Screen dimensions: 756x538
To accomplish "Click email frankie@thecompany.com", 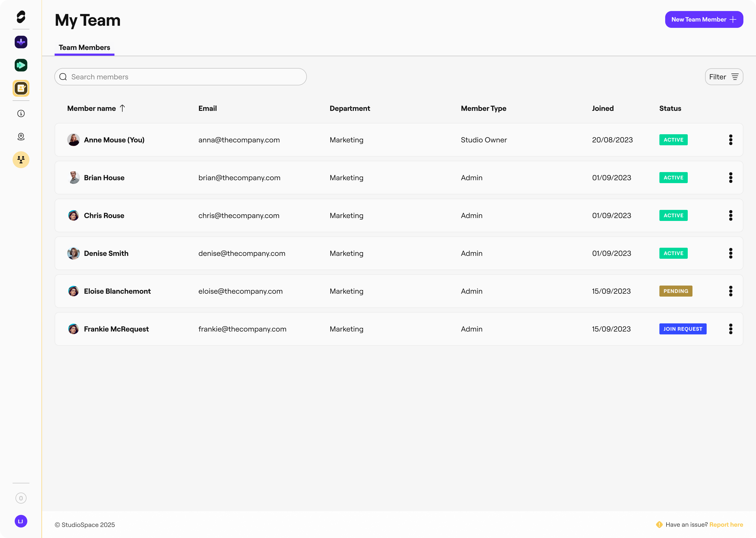I will (x=242, y=329).
